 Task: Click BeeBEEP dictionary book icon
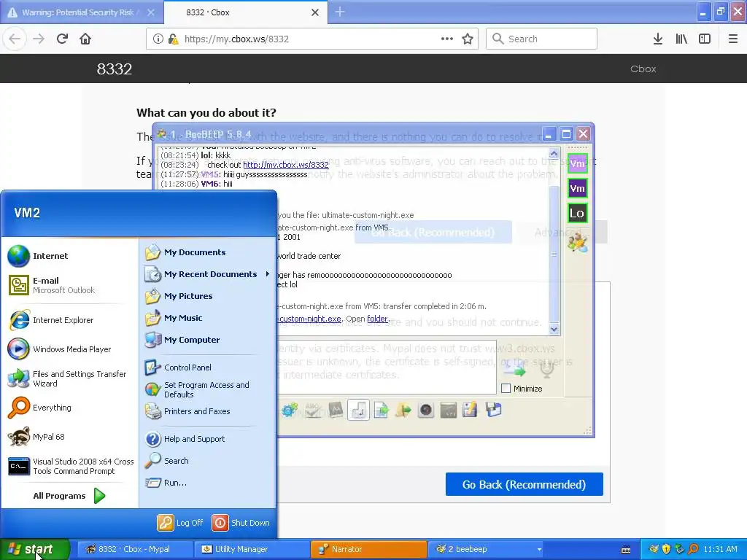(336, 410)
